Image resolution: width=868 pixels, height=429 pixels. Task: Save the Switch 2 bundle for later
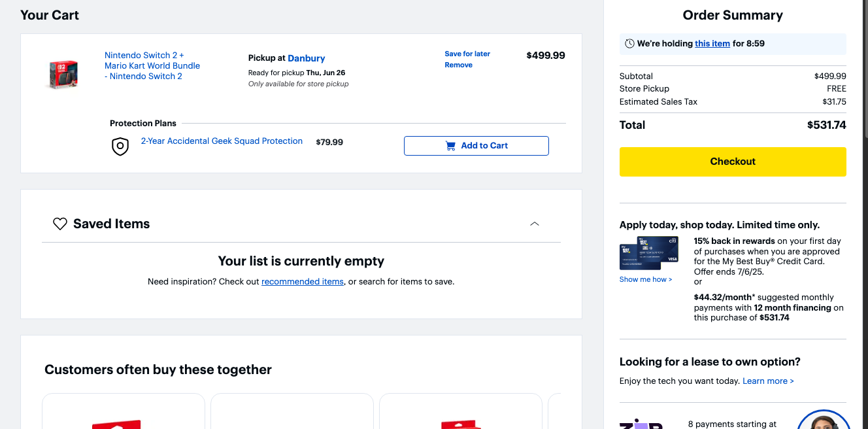(x=467, y=54)
